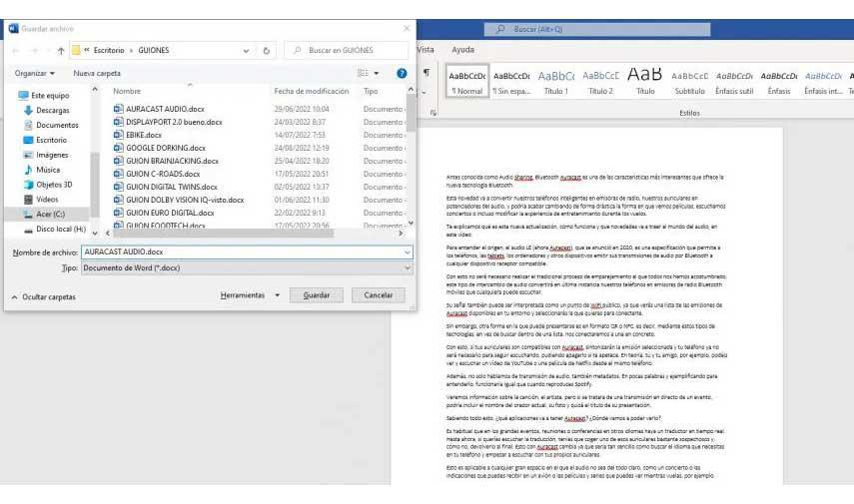Sort files by Nombre column header
Viewport: 854px width, 504px height.
click(127, 92)
